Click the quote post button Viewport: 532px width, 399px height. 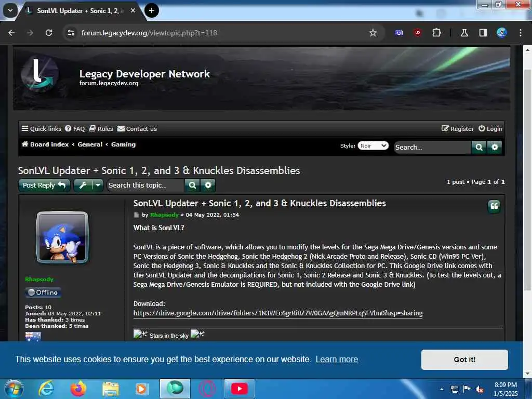(x=494, y=206)
